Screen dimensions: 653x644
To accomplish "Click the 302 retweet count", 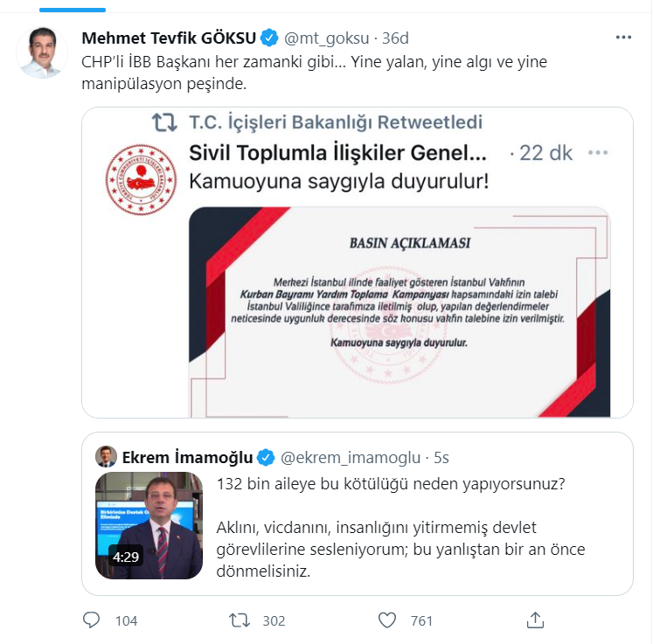I will click(x=274, y=620).
